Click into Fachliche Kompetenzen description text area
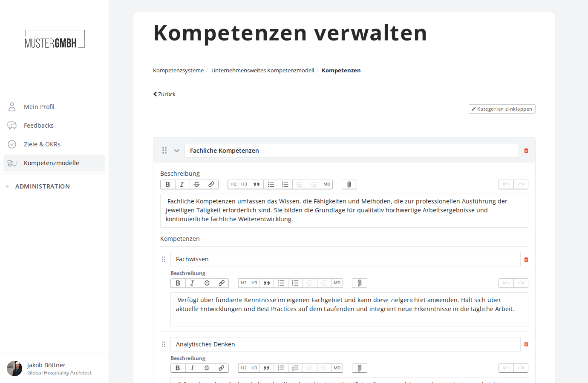The width and height of the screenshot is (588, 383). click(x=344, y=211)
